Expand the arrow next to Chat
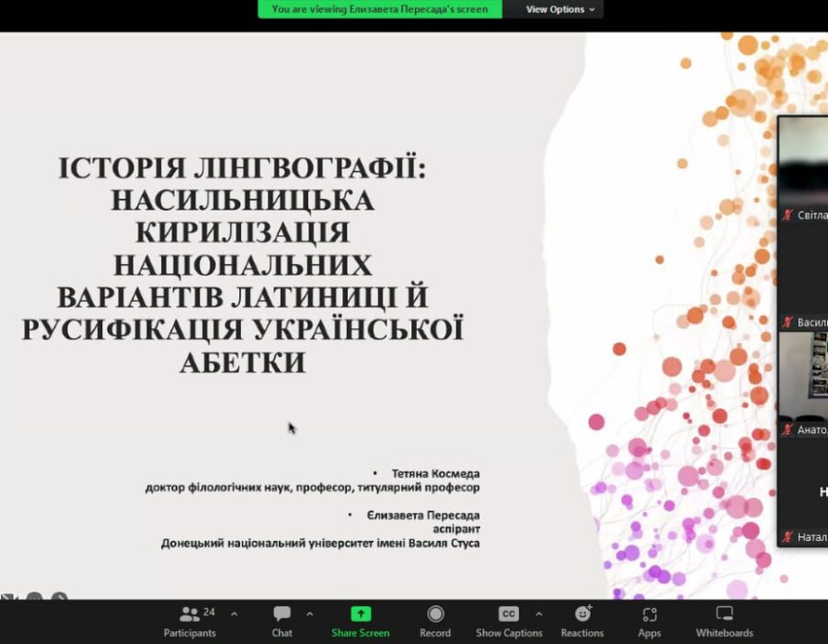This screenshot has width=828, height=644. [309, 614]
